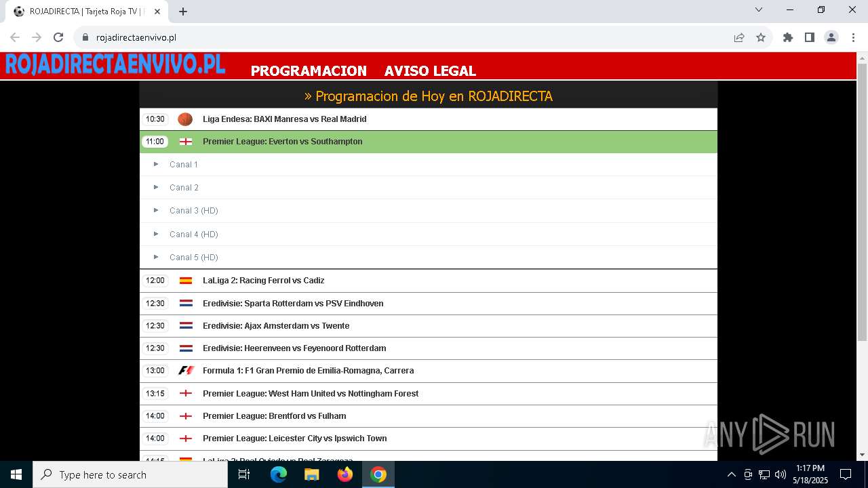868x488 pixels.
Task: Go back using the browser back arrow
Action: 15,37
